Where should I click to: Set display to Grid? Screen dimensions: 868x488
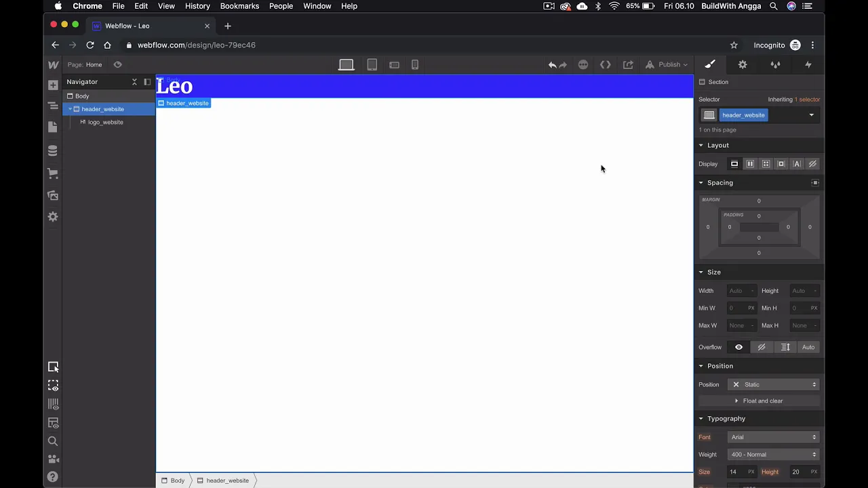click(766, 164)
